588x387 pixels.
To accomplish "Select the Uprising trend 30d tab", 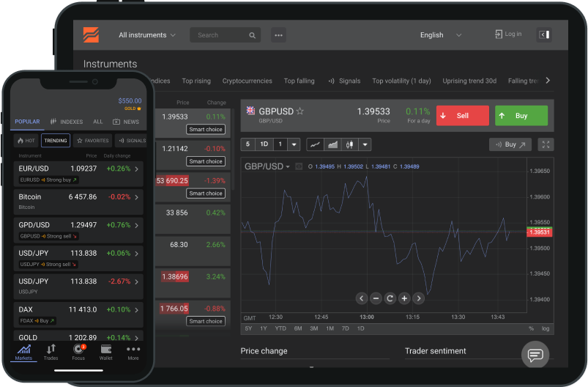I will tap(469, 81).
